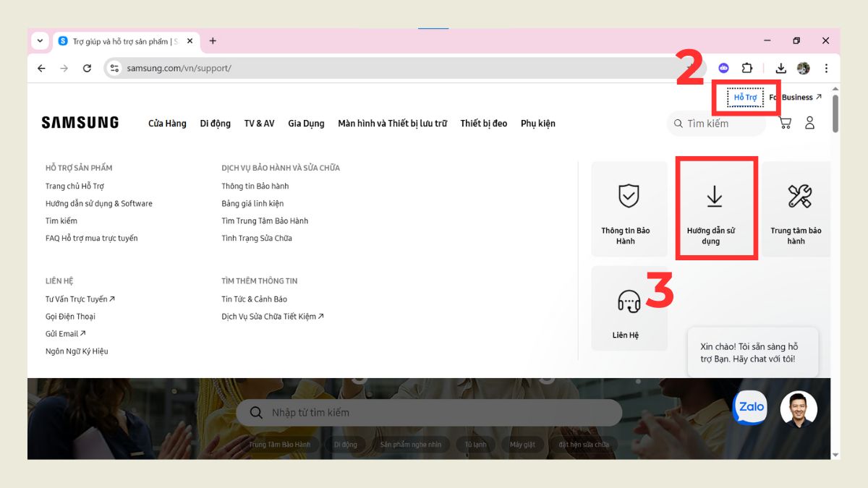Open the Chrome three-dot menu
The image size is (868, 488).
coord(826,68)
